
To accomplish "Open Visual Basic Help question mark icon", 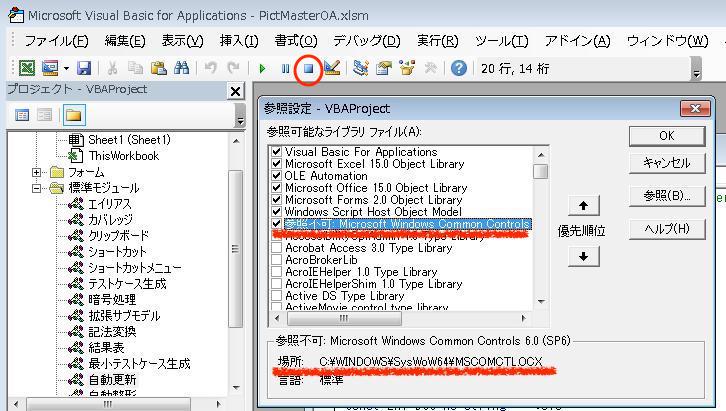I will pos(458,68).
